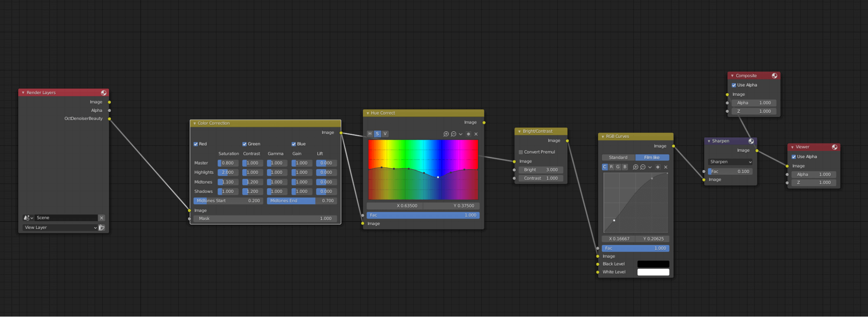
Task: Toggle preview icon on Render Layers node header
Action: click(x=104, y=93)
